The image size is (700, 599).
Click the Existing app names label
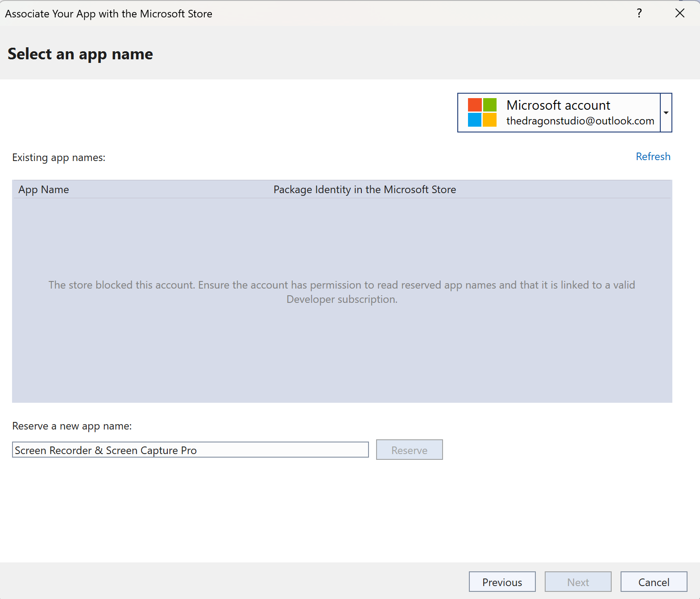pyautogui.click(x=59, y=157)
